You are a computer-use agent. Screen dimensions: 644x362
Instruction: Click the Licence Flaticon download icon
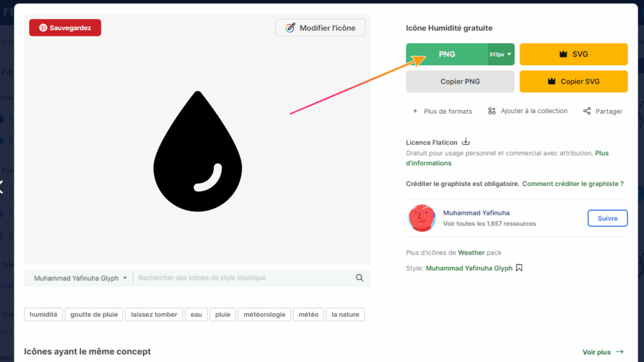click(x=466, y=141)
